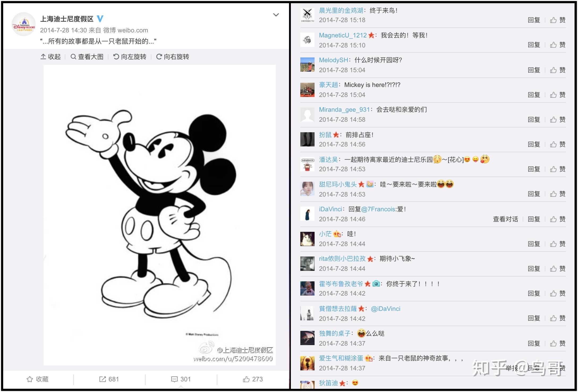578x392 pixels.
Task: Open 甜尼玛小鬼头 avatar thumbnail
Action: [307, 189]
